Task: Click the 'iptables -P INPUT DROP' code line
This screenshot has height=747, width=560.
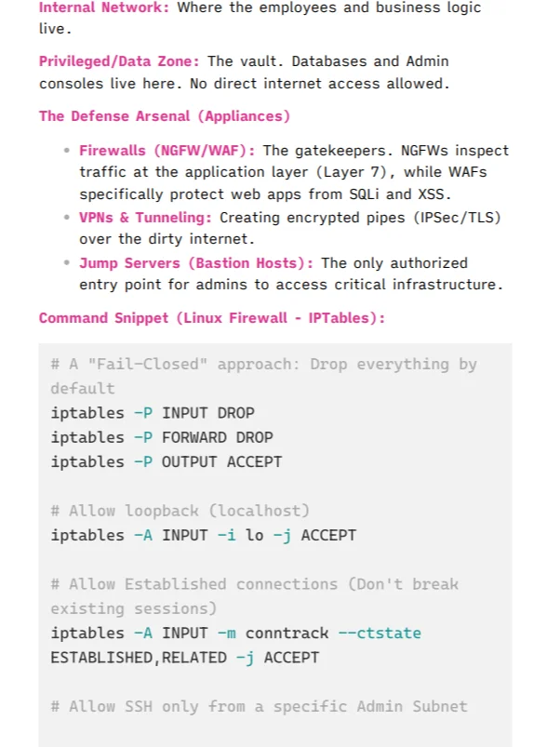Action: click(x=153, y=413)
